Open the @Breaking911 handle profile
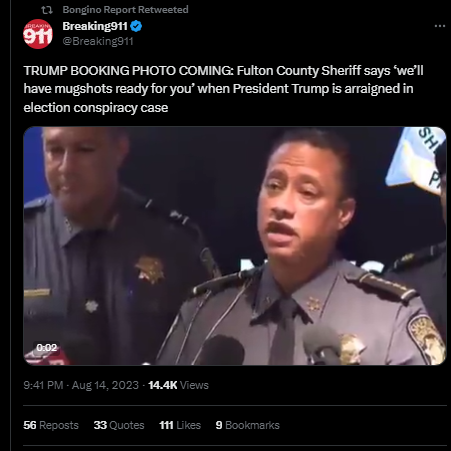 (98, 41)
